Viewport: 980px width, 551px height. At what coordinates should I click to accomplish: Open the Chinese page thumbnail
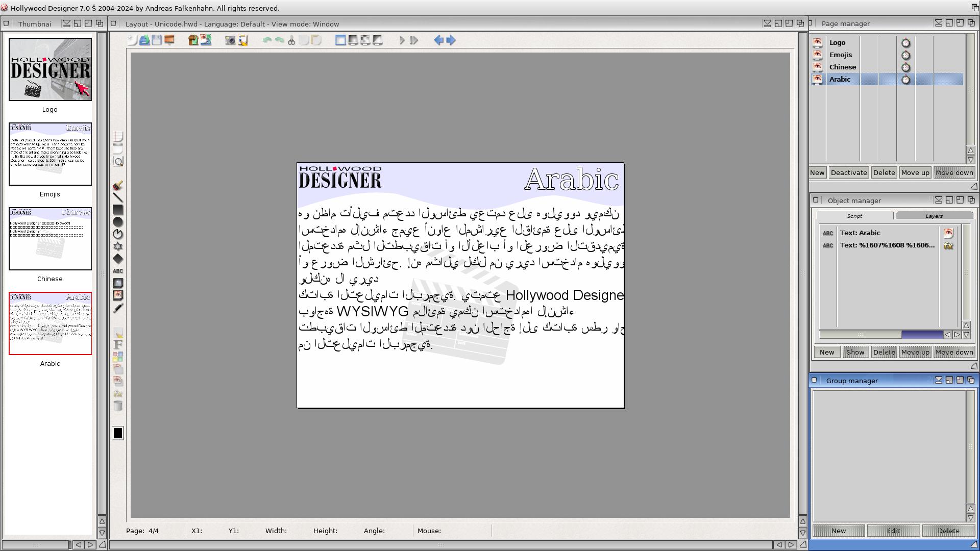[x=50, y=239]
